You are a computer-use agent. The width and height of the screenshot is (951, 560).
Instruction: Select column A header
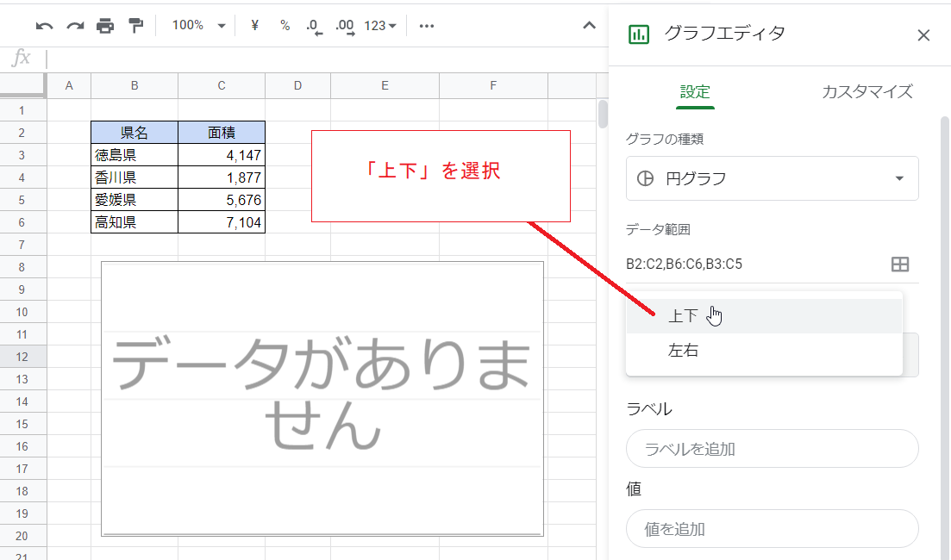tap(69, 85)
